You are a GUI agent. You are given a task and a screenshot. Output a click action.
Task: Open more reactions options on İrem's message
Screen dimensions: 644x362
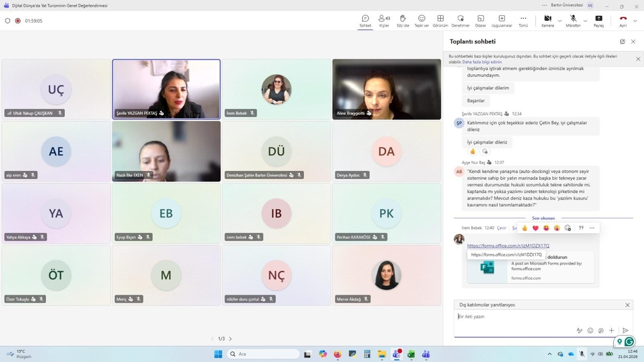[x=592, y=228]
